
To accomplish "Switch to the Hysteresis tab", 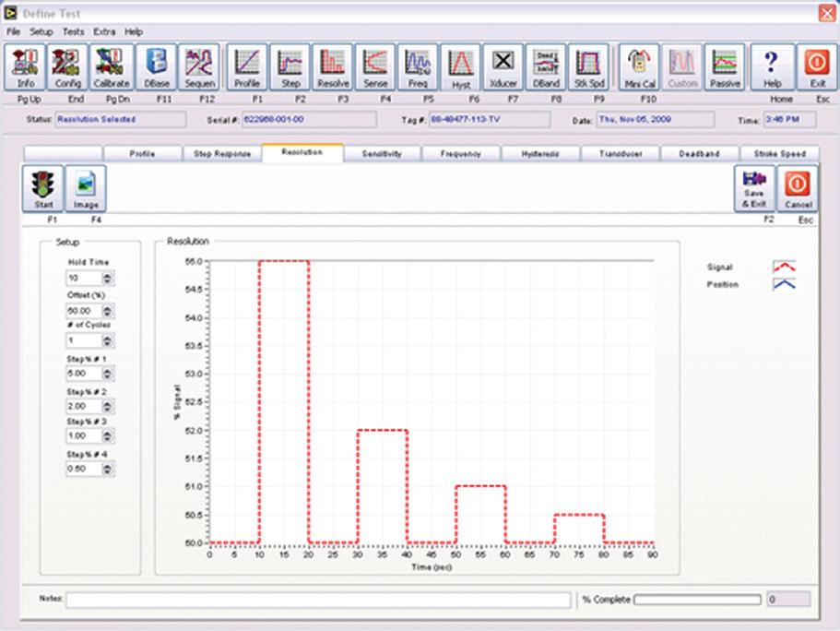I will pyautogui.click(x=540, y=154).
